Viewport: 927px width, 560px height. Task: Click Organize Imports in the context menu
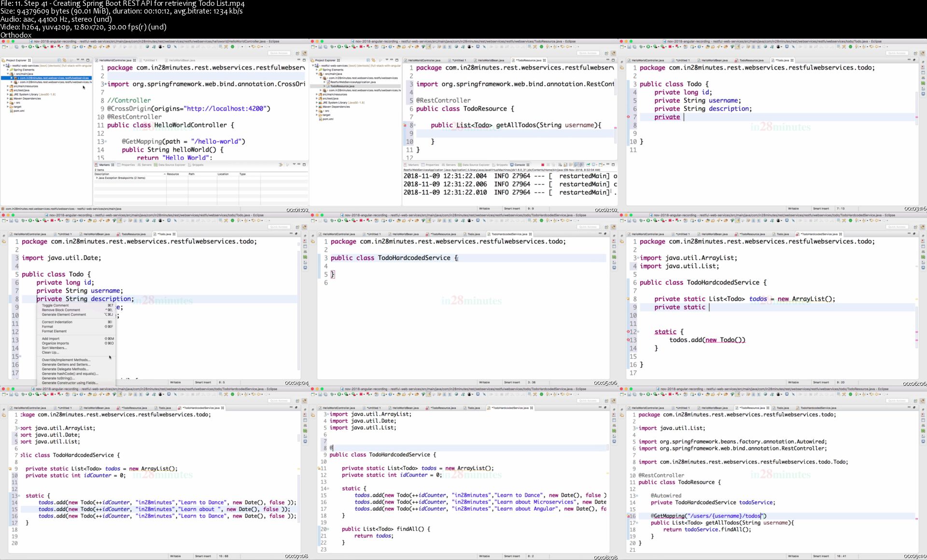tap(55, 343)
